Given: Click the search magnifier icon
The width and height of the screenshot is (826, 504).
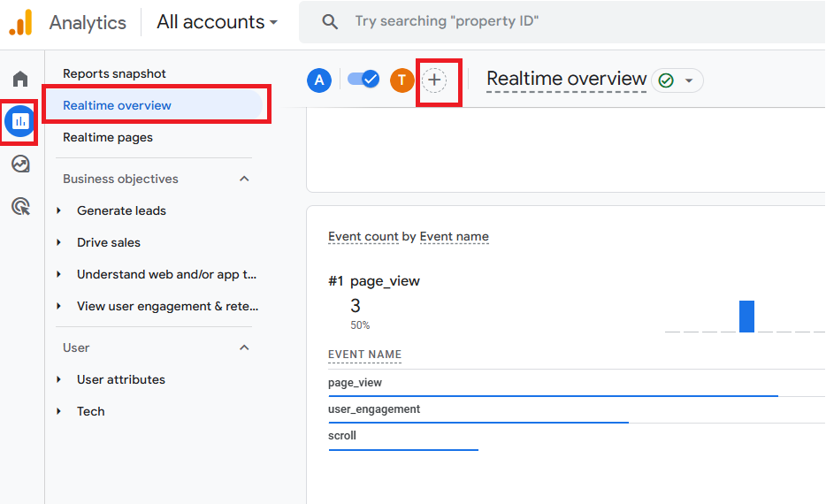Looking at the screenshot, I should 330,21.
